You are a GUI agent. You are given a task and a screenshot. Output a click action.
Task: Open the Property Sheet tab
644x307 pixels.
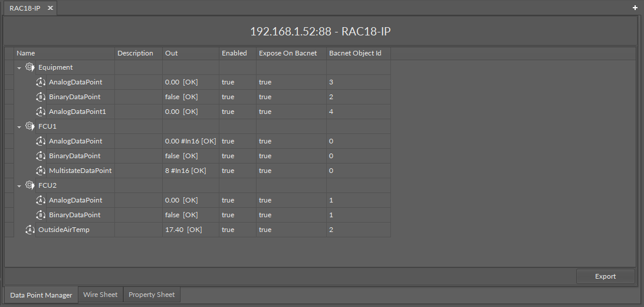[152, 295]
